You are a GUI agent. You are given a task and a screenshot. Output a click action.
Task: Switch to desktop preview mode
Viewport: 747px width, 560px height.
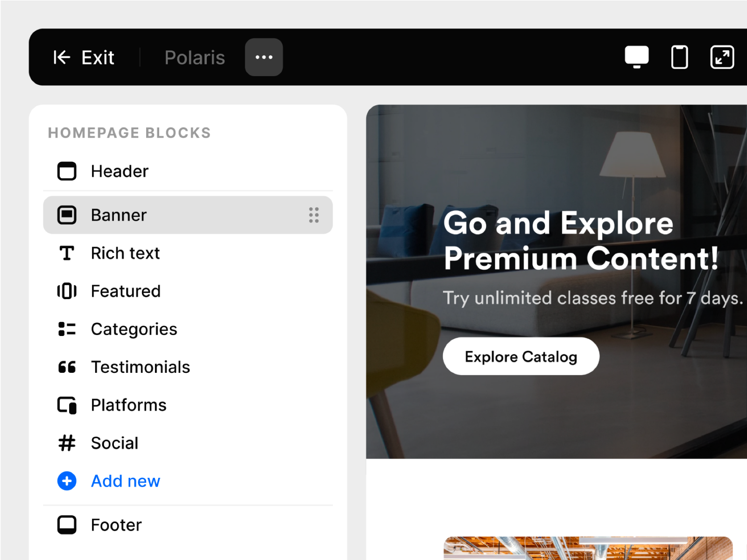tap(636, 57)
